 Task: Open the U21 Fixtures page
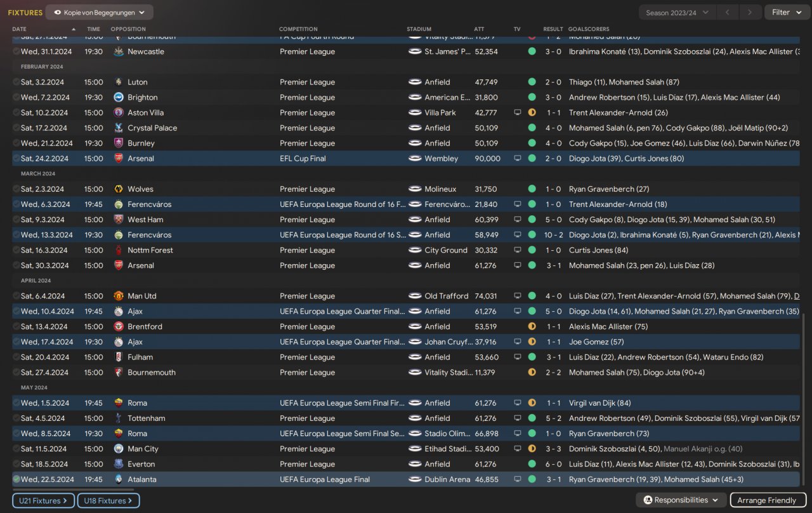[43, 501]
